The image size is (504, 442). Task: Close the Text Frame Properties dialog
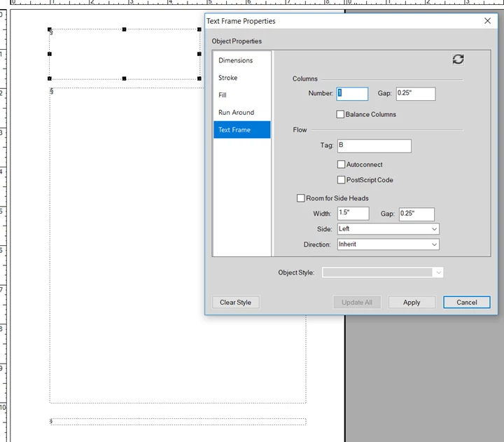487,21
